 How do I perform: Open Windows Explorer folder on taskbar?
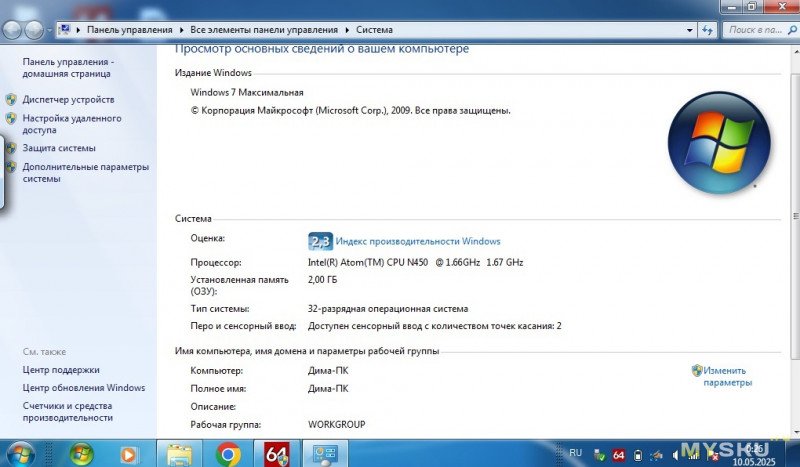pos(179,454)
